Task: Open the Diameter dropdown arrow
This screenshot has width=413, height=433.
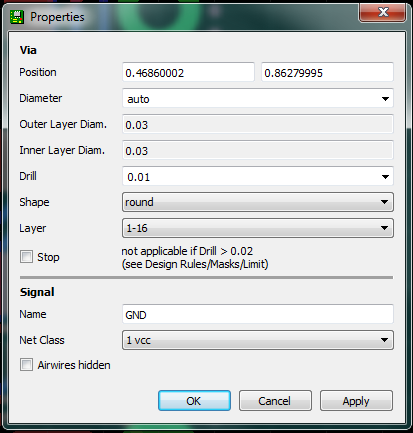Action: pyautogui.click(x=385, y=99)
